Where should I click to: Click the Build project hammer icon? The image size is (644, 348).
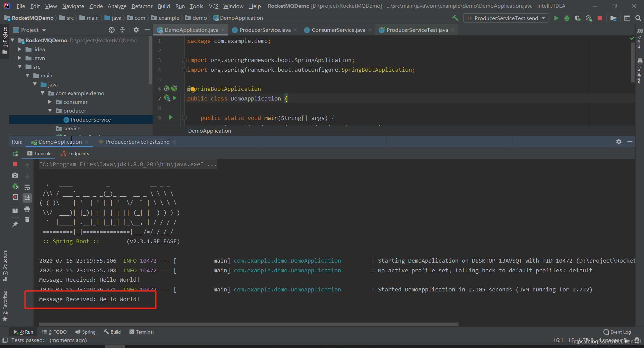pos(455,18)
